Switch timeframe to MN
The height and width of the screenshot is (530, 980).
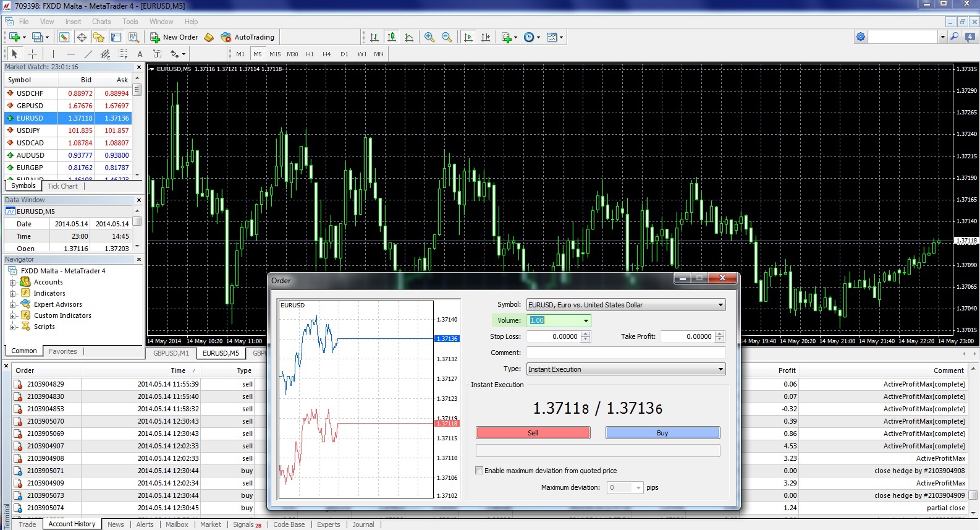click(379, 54)
